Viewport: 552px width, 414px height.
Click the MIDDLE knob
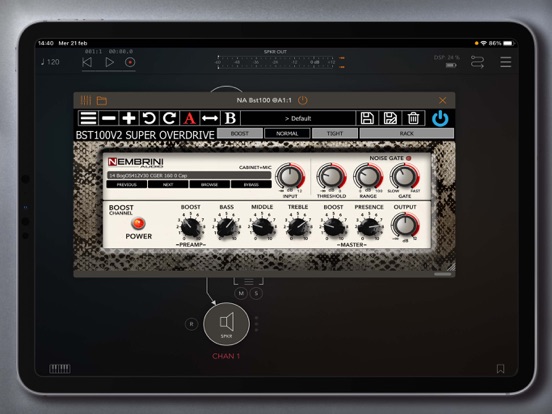(x=262, y=227)
